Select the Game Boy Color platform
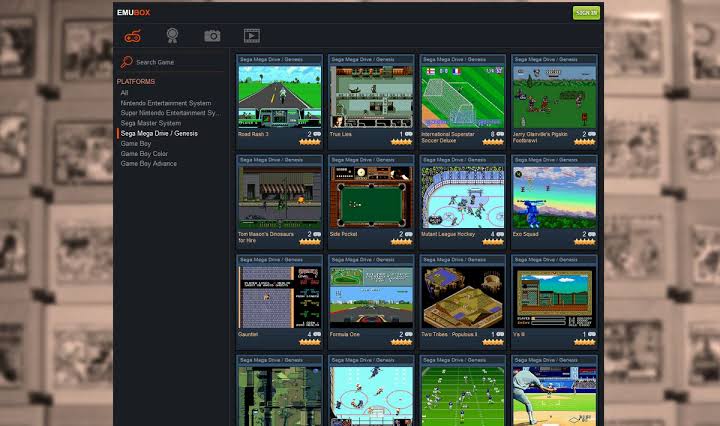 click(144, 153)
